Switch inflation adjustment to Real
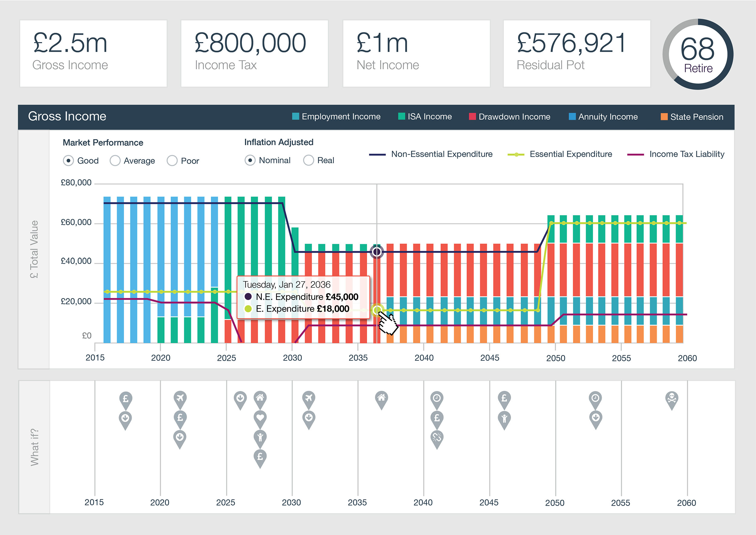Image resolution: width=756 pixels, height=535 pixels. [x=308, y=160]
